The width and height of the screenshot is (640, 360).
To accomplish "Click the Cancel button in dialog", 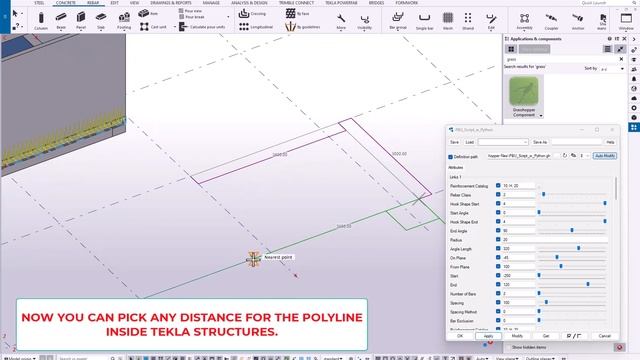I will (604, 336).
